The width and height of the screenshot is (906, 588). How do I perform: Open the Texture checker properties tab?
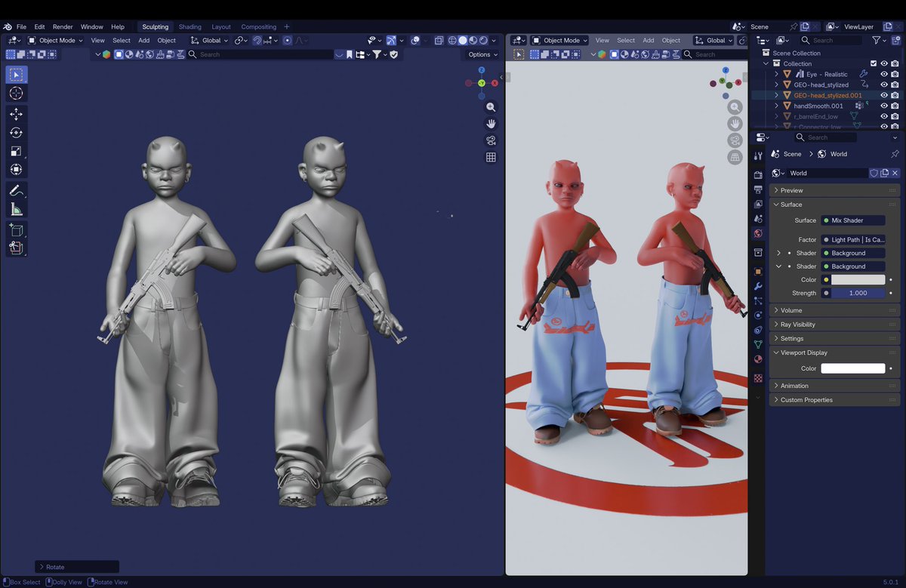coord(758,378)
